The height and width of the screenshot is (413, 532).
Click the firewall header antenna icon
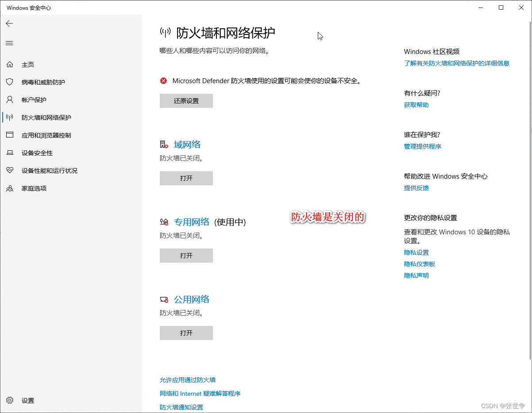(165, 32)
